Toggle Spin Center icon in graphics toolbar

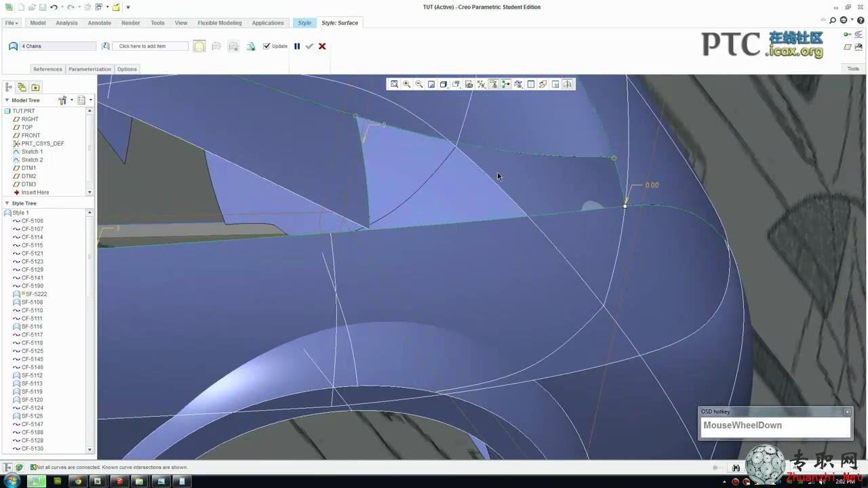506,84
